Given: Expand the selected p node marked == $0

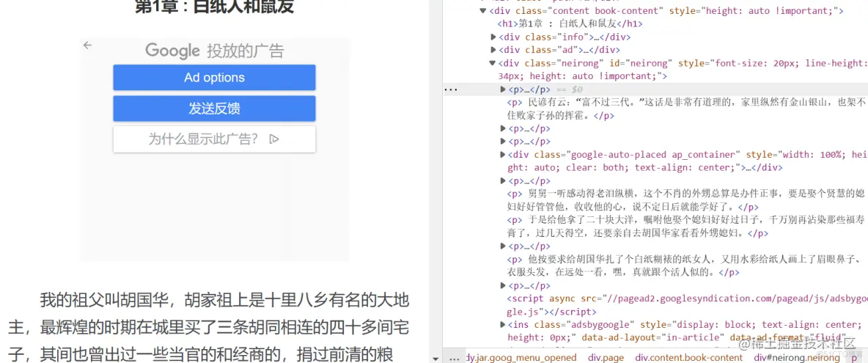Looking at the screenshot, I should (503, 89).
